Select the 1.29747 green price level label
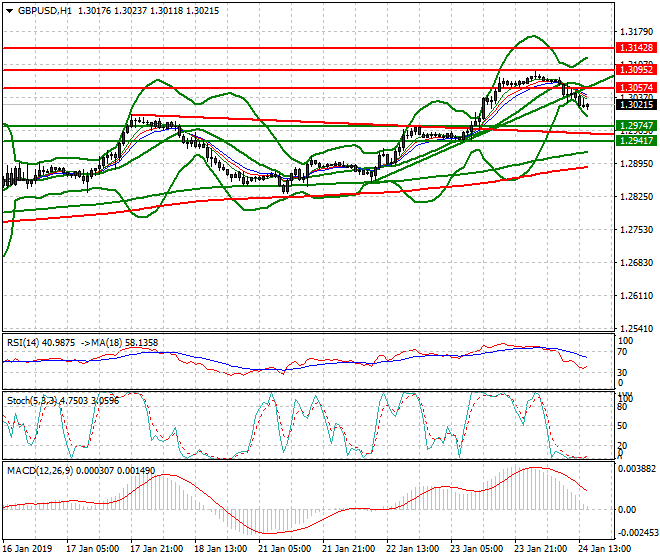This screenshot has height=560, width=660. pos(636,125)
